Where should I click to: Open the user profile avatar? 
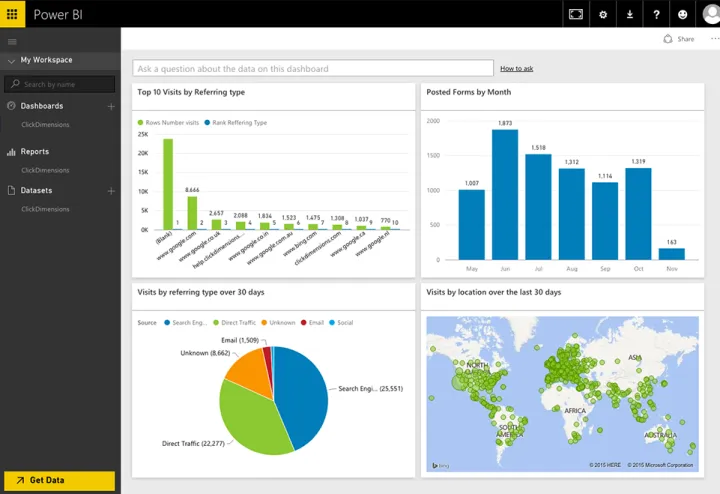click(706, 14)
